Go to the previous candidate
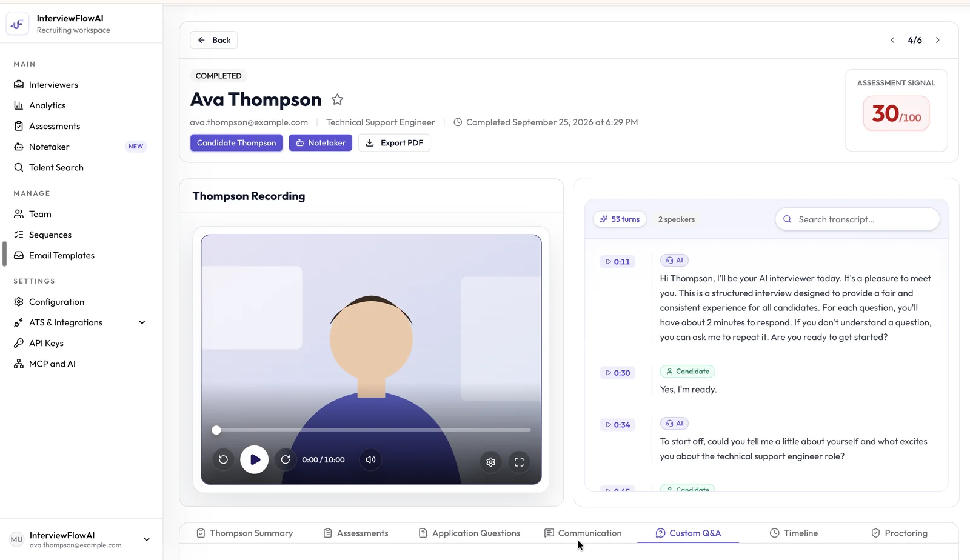 click(x=892, y=40)
